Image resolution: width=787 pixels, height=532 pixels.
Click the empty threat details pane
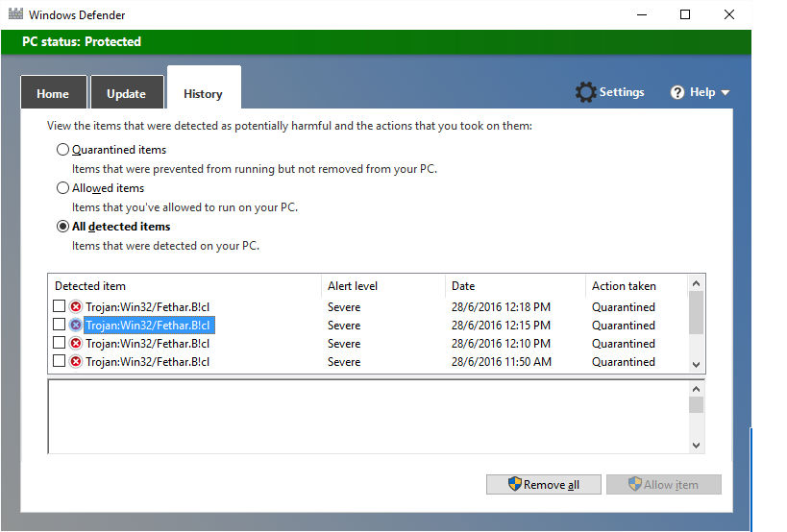368,417
